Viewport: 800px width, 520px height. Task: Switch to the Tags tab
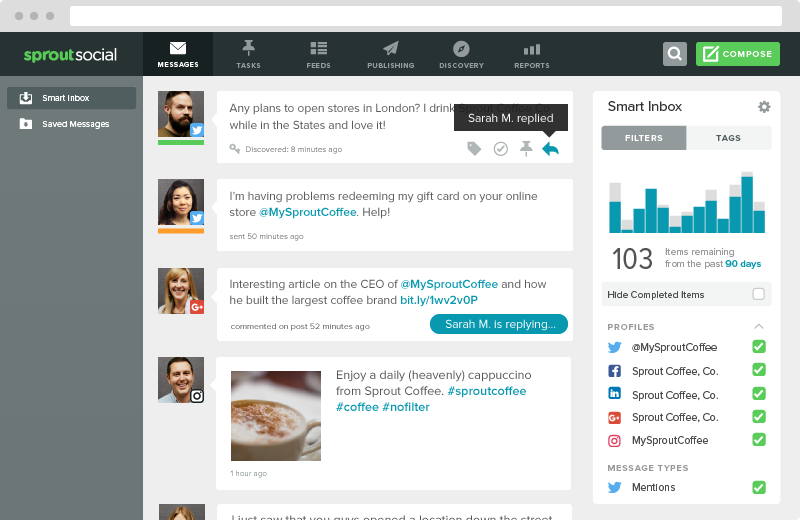729,138
